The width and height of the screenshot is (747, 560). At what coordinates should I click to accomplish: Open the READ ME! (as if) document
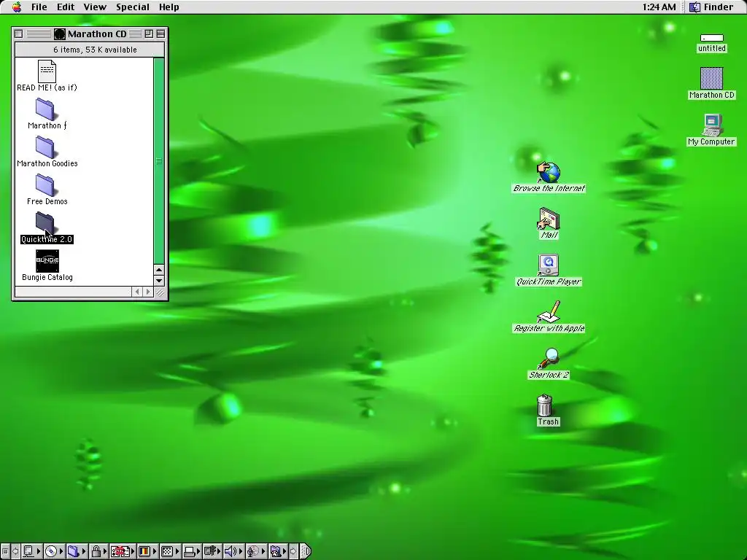click(x=47, y=71)
